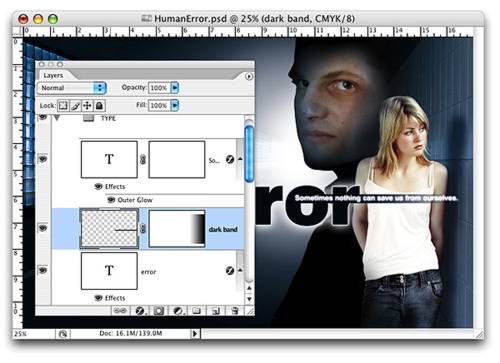
Task: Open the Layers panel flyout menu
Action: (249, 76)
